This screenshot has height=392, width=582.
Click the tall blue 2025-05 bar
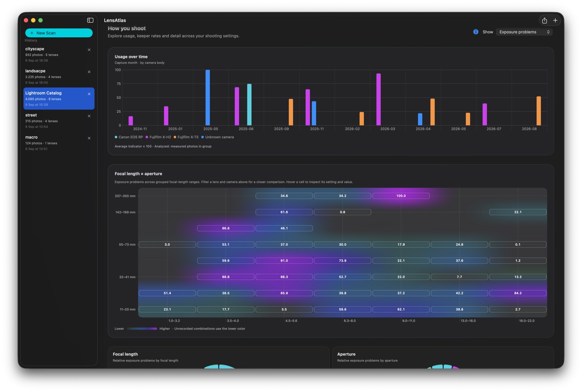[208, 98]
